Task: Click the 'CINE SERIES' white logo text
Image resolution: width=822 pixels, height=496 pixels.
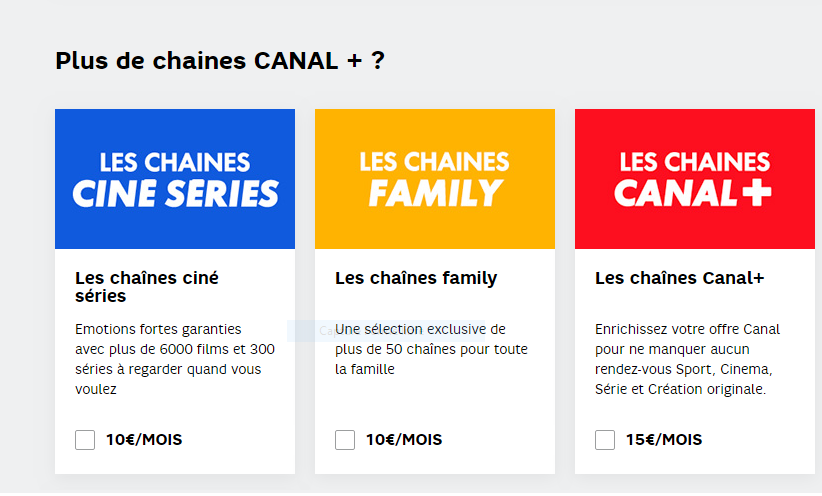Action: click(175, 193)
